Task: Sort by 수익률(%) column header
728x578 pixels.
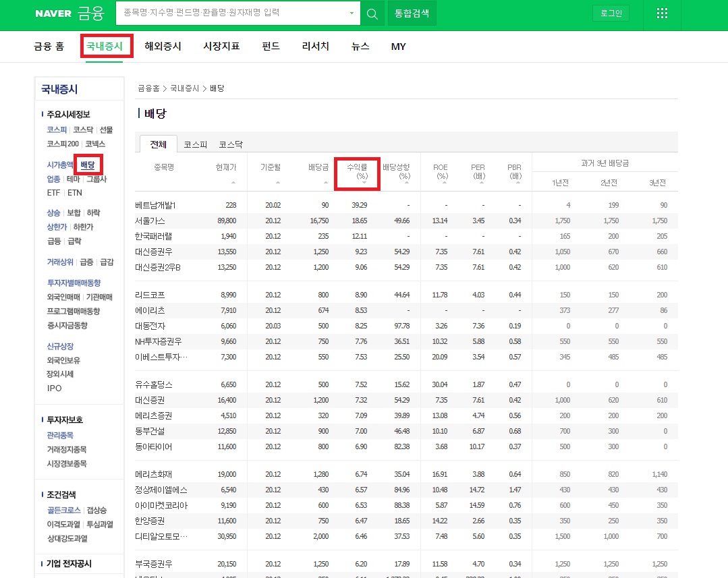Action: (357, 171)
